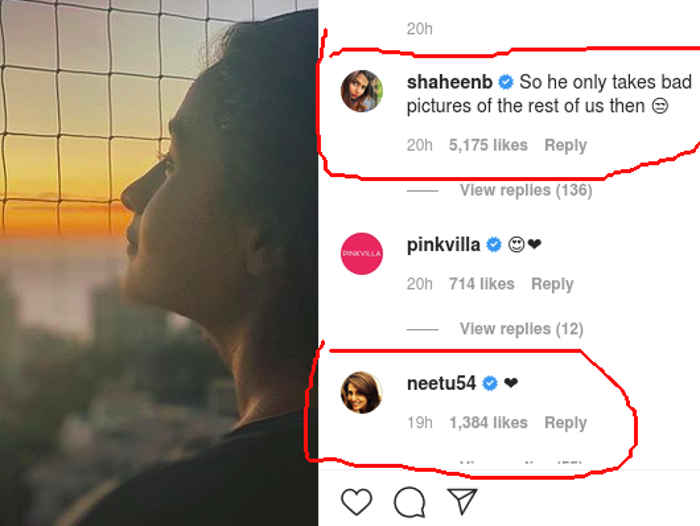700x526 pixels.
Task: Click the sunset profile photo
Action: pyautogui.click(x=159, y=263)
